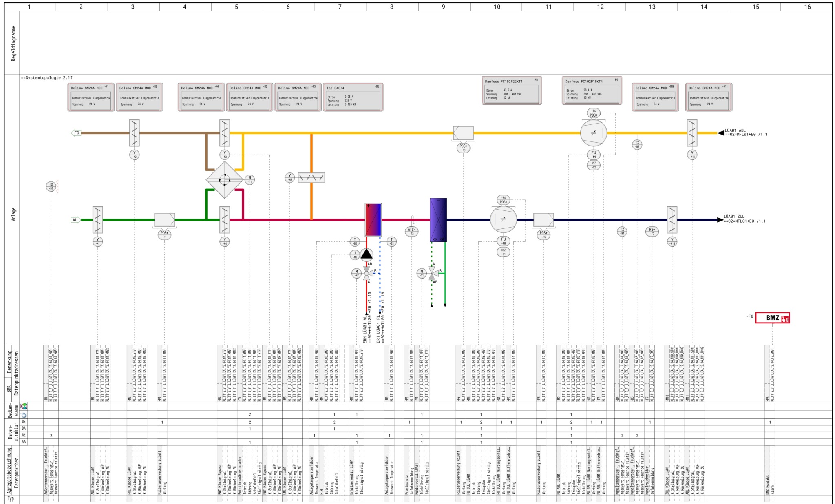Open the Danfoss FC102P22KT4 info box
Screen dimensions: 835x504
point(512,91)
